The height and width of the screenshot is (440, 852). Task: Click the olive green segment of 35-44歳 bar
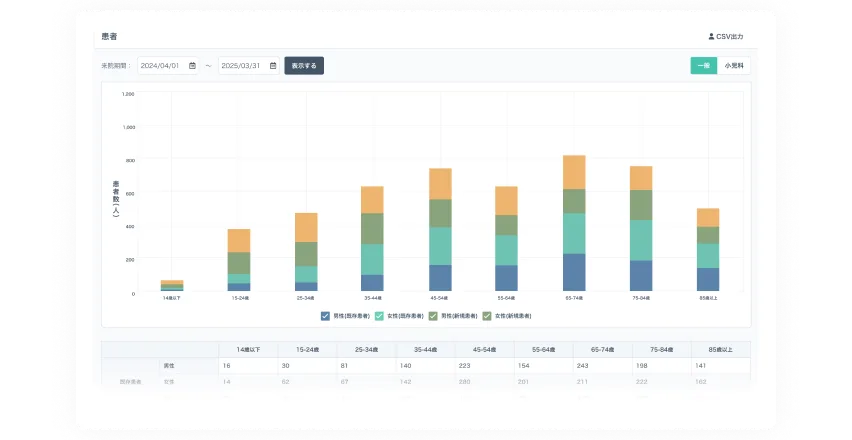tap(372, 228)
